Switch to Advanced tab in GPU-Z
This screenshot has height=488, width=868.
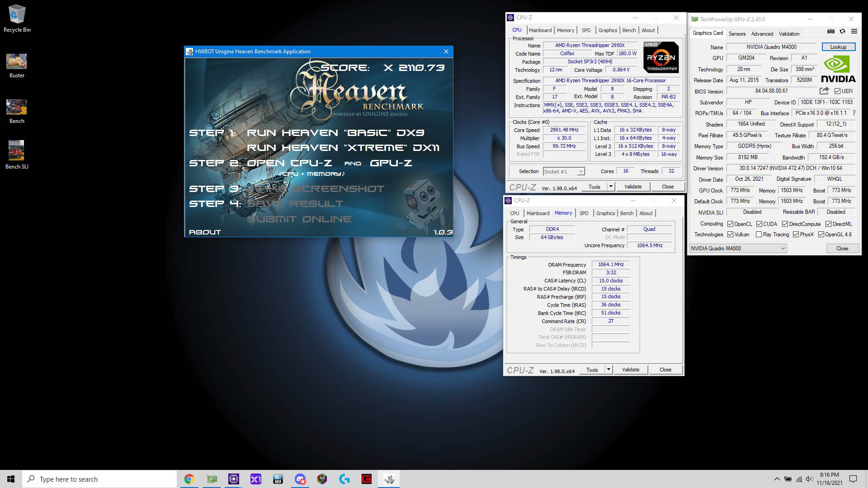pyautogui.click(x=762, y=34)
